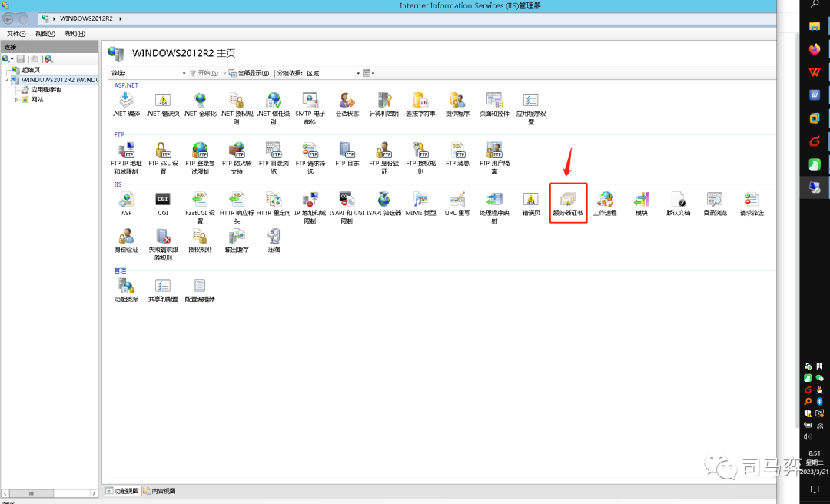This screenshot has height=504, width=830.
Task: Open the taskbar search icon
Action: point(815,5)
